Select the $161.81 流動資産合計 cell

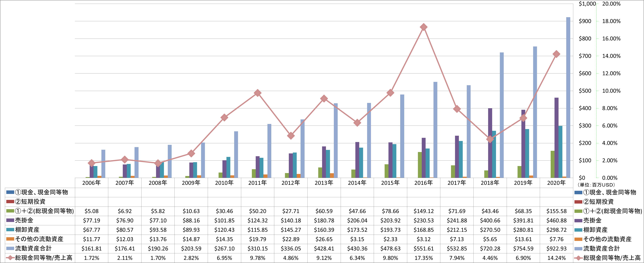(x=91, y=248)
